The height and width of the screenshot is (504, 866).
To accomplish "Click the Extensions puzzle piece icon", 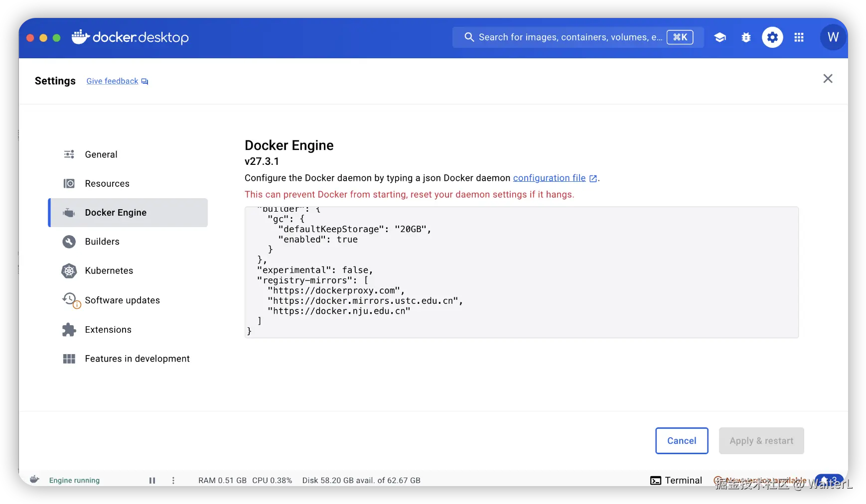I will pos(69,330).
